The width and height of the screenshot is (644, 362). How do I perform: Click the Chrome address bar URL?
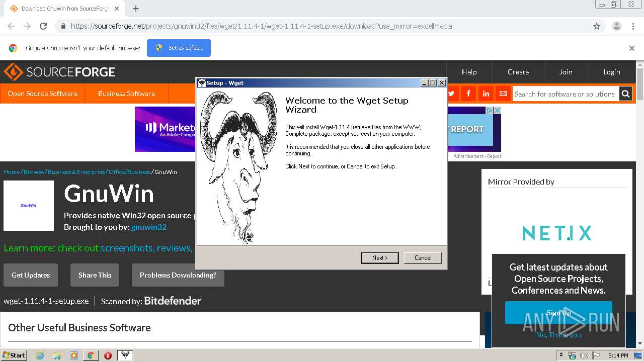(x=261, y=26)
